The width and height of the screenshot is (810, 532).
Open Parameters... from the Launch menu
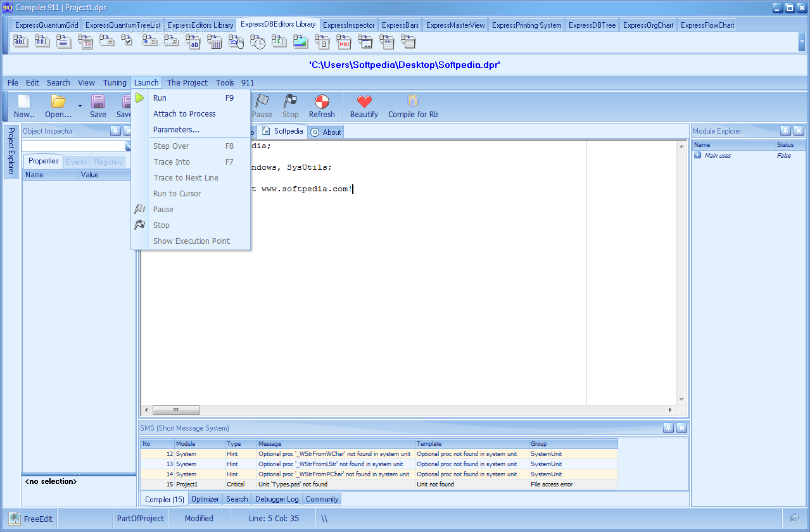pos(191,129)
